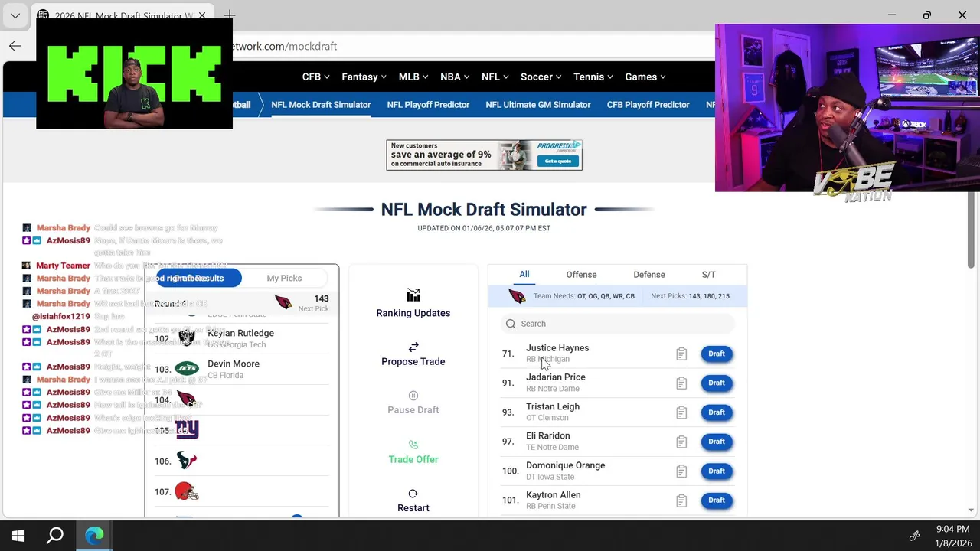Open scouting clipboard for Justice Haynes
980x551 pixels.
point(681,354)
